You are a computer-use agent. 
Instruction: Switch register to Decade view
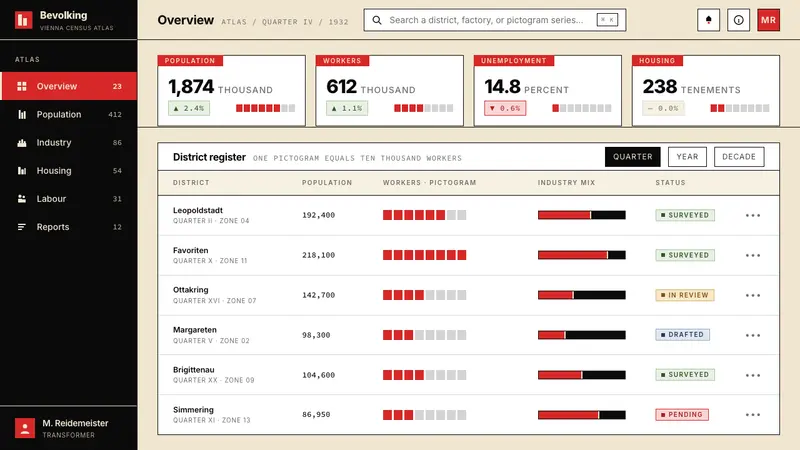(x=739, y=157)
